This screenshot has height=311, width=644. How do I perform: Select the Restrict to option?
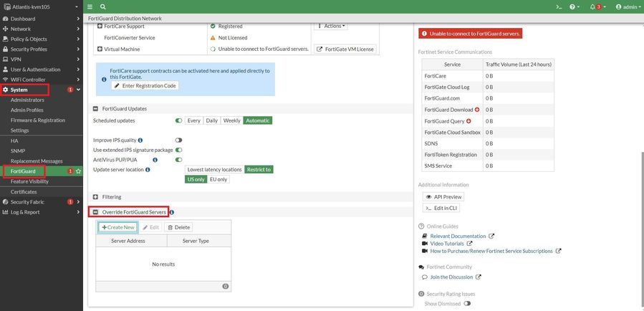click(x=259, y=169)
